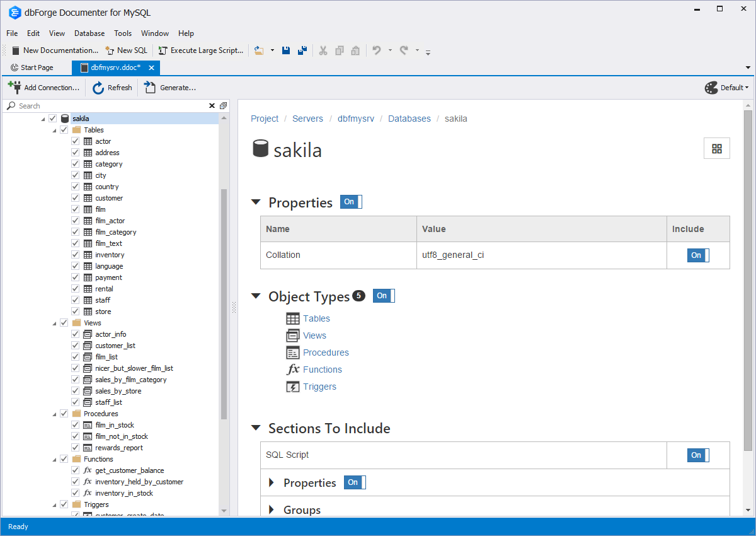
Task: Collapse the Tables tree node
Action: click(x=54, y=129)
